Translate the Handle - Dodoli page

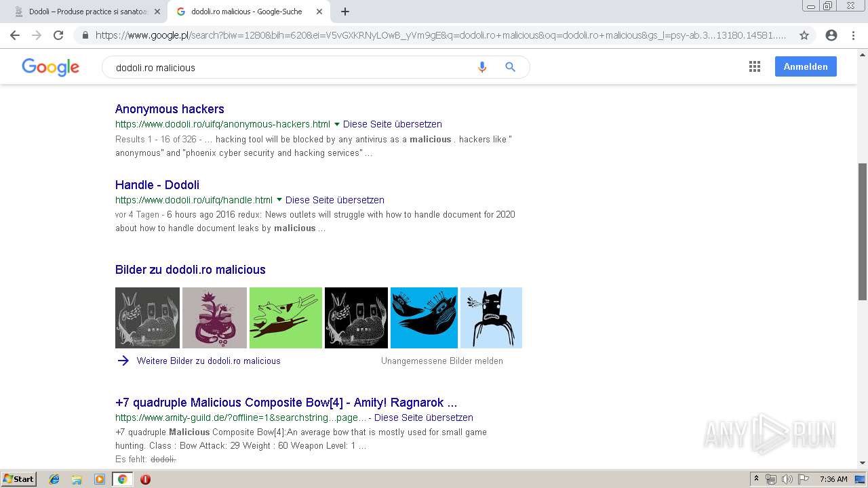tap(335, 200)
